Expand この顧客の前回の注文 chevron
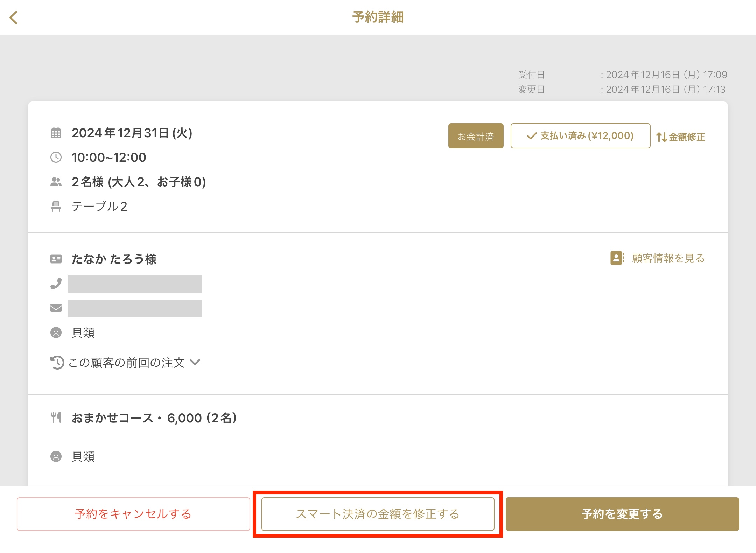This screenshot has width=756, height=553. (x=195, y=362)
